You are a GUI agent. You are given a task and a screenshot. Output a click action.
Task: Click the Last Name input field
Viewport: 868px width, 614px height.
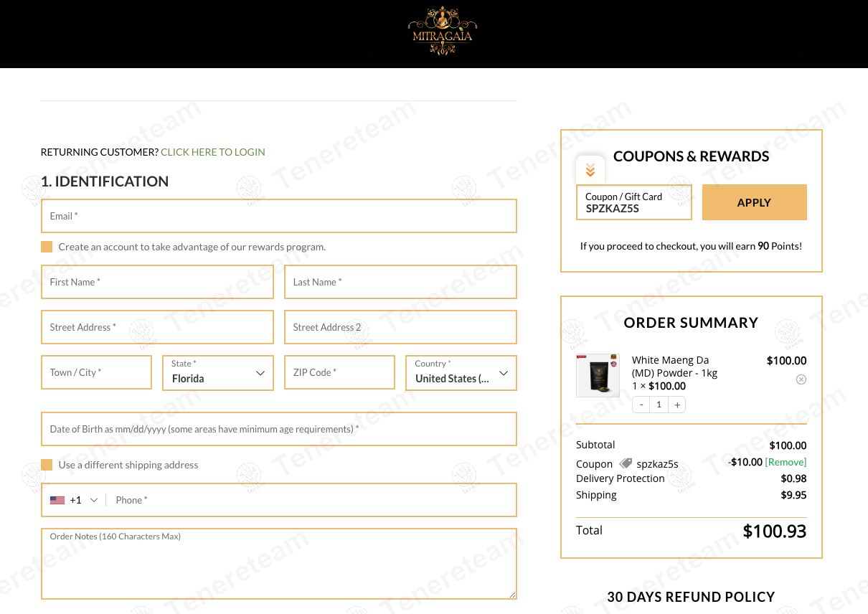[x=400, y=282]
